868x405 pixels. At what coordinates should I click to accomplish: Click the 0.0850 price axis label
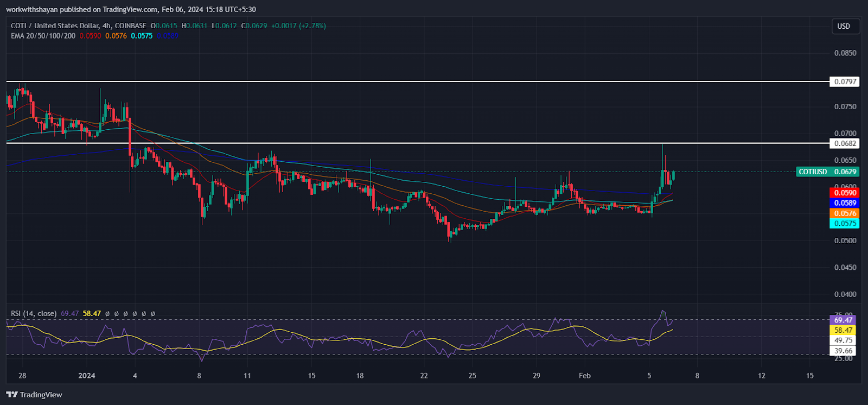pyautogui.click(x=845, y=53)
